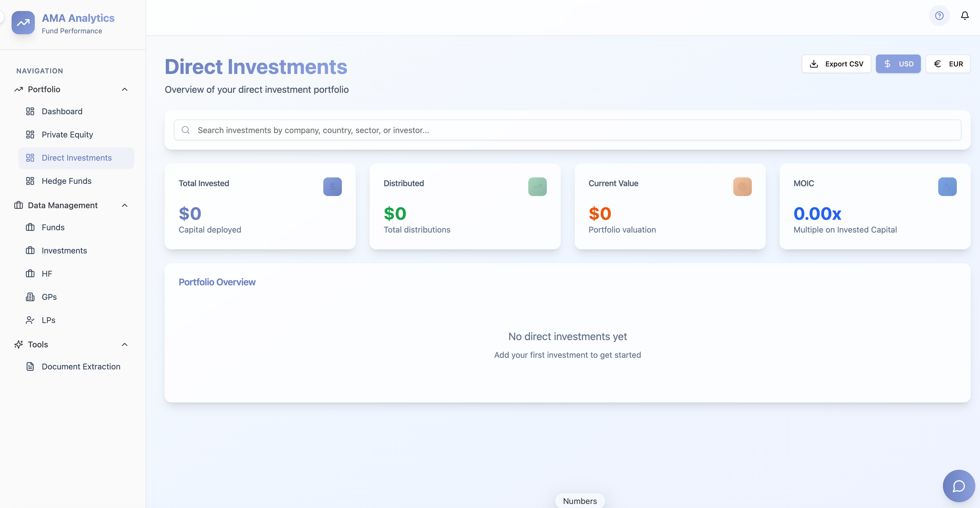Open Document Extraction tool
Viewport: 980px width, 508px height.
[x=76, y=367]
